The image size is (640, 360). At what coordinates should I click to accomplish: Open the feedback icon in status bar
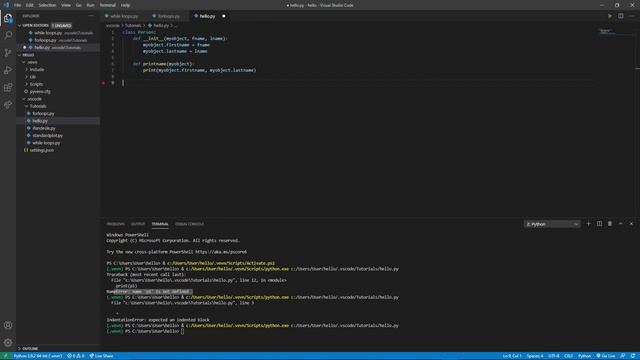tap(623, 356)
